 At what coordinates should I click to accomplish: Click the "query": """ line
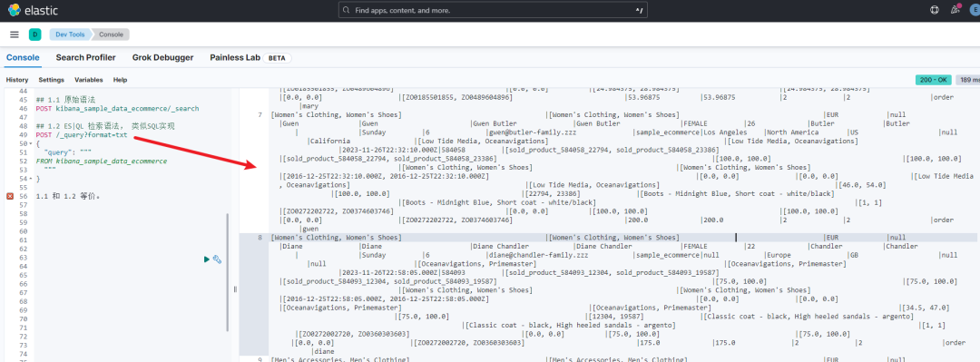[68, 152]
